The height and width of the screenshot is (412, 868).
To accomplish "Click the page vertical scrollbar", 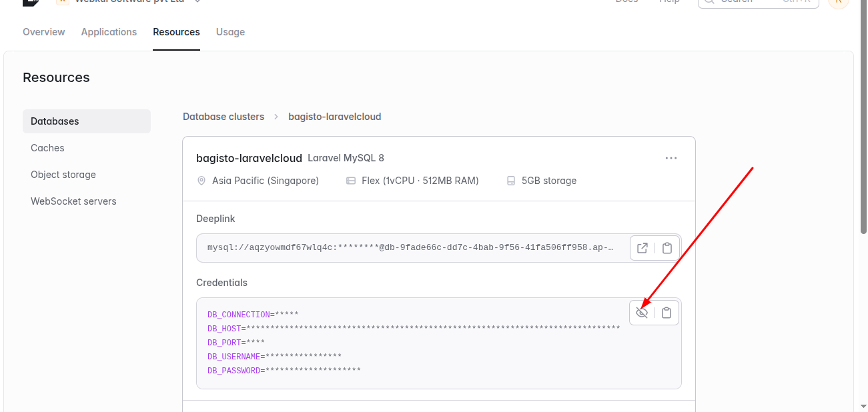I will [863, 120].
